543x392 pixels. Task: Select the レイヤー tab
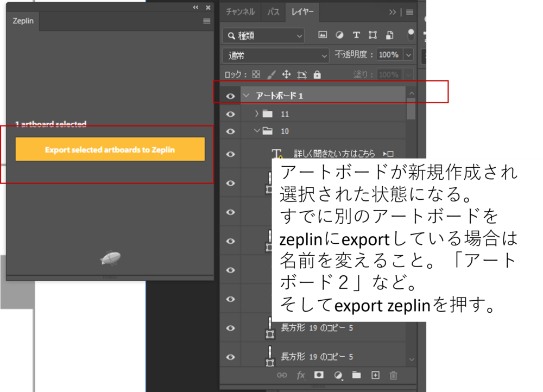click(302, 12)
